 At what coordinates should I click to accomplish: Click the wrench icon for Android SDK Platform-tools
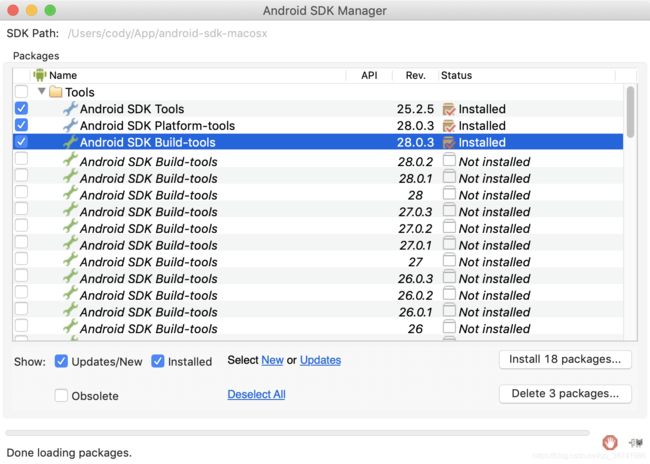pyautogui.click(x=70, y=125)
